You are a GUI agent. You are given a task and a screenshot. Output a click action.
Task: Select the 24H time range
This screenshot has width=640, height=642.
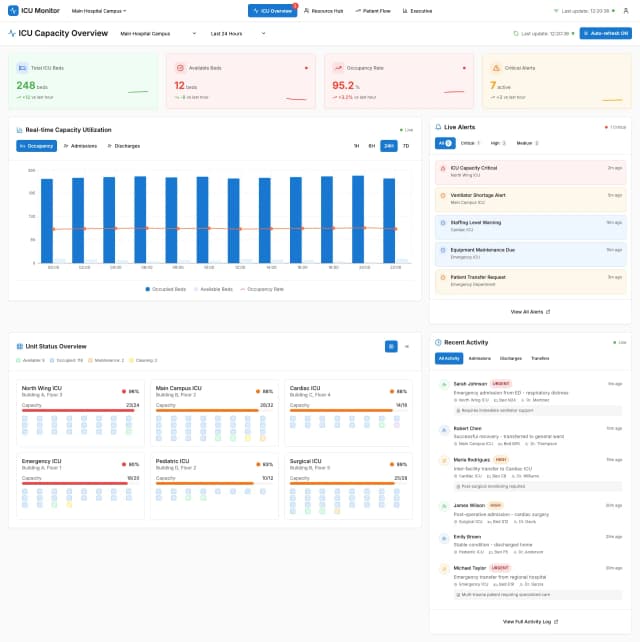pos(388,146)
